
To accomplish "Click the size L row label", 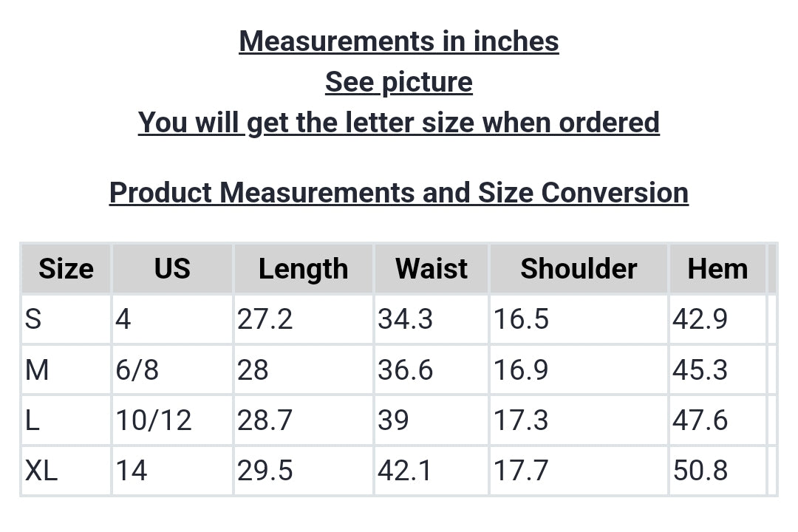I will click(x=32, y=420).
